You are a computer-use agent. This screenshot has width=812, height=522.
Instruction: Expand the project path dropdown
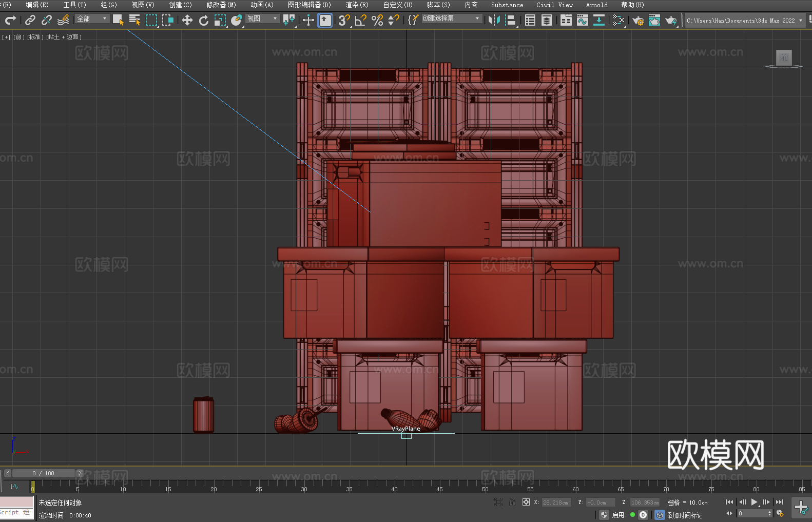coord(800,21)
